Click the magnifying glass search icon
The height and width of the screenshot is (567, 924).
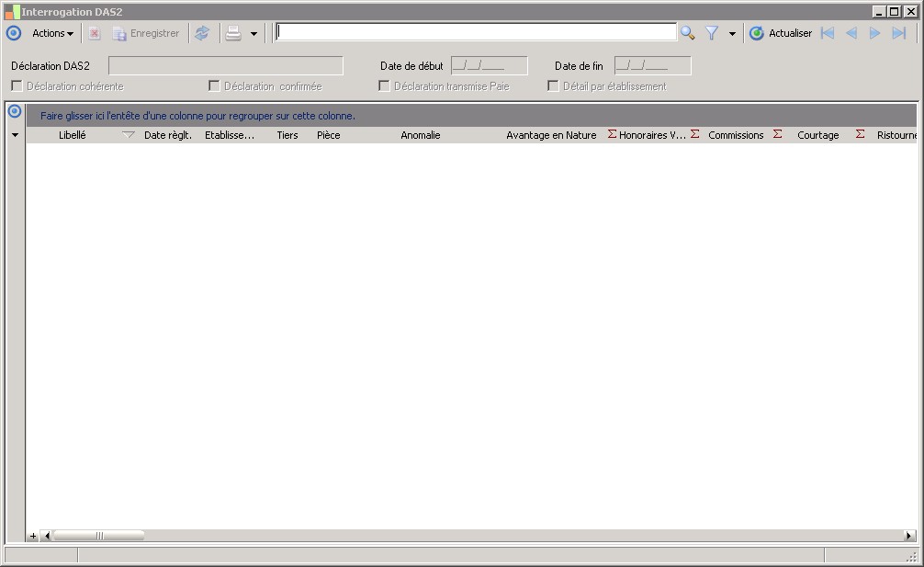pyautogui.click(x=687, y=33)
